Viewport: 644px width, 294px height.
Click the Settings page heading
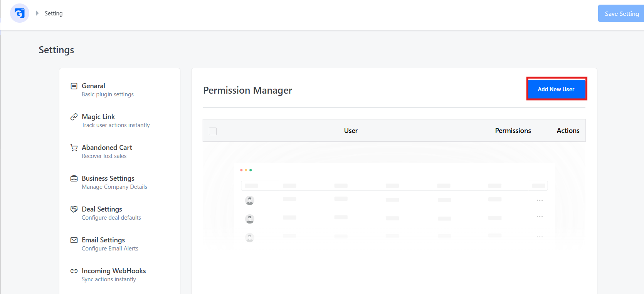click(x=56, y=50)
